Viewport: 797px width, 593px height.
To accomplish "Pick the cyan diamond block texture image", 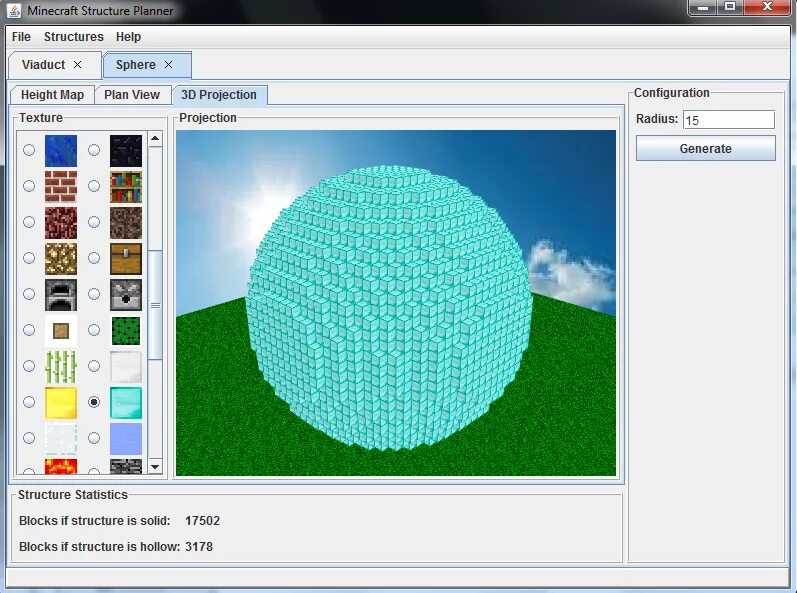I will 126,403.
